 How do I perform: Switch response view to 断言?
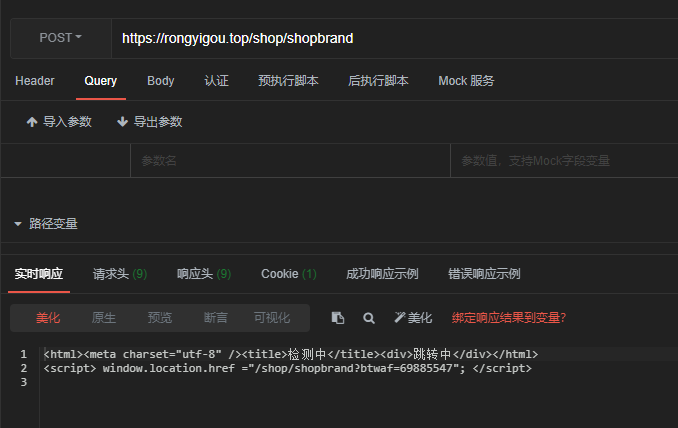pos(215,318)
